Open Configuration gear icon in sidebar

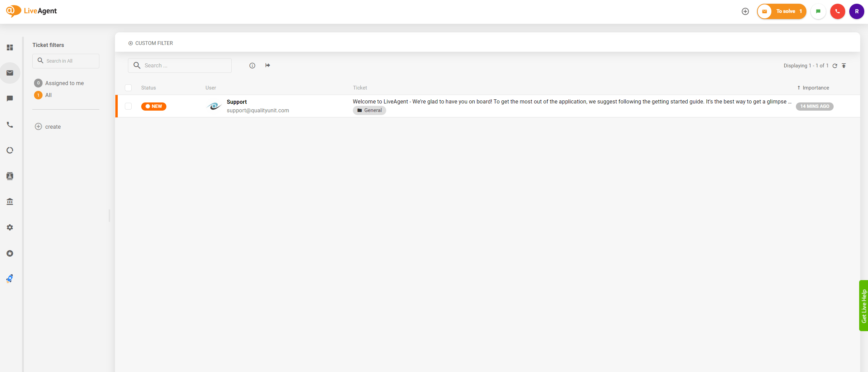click(x=10, y=227)
